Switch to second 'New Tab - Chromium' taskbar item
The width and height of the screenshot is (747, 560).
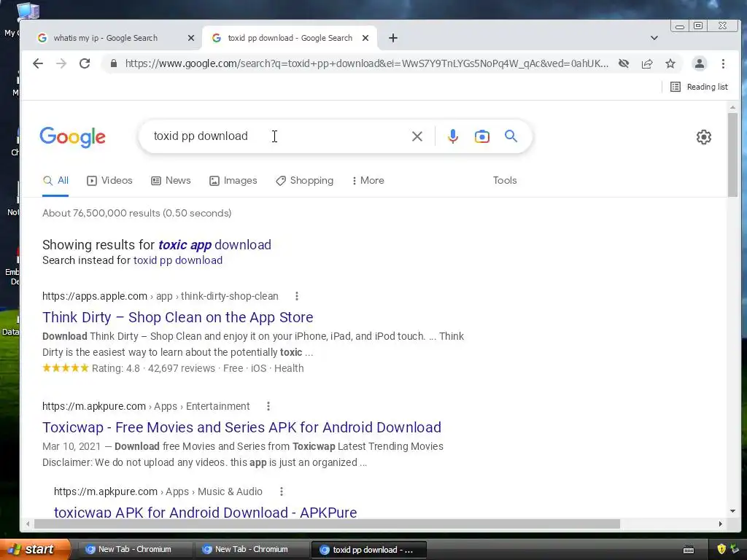250,550
